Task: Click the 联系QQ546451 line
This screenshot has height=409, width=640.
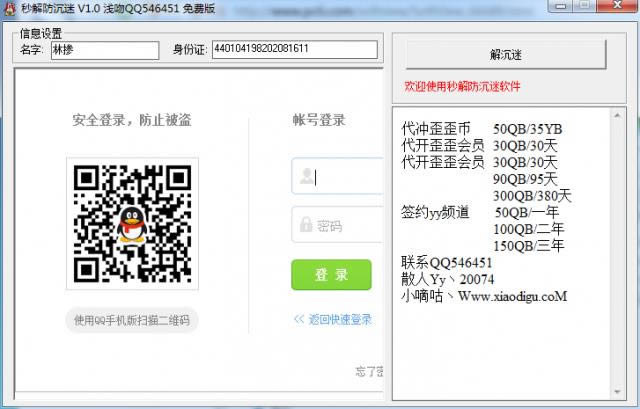Action: 447,263
